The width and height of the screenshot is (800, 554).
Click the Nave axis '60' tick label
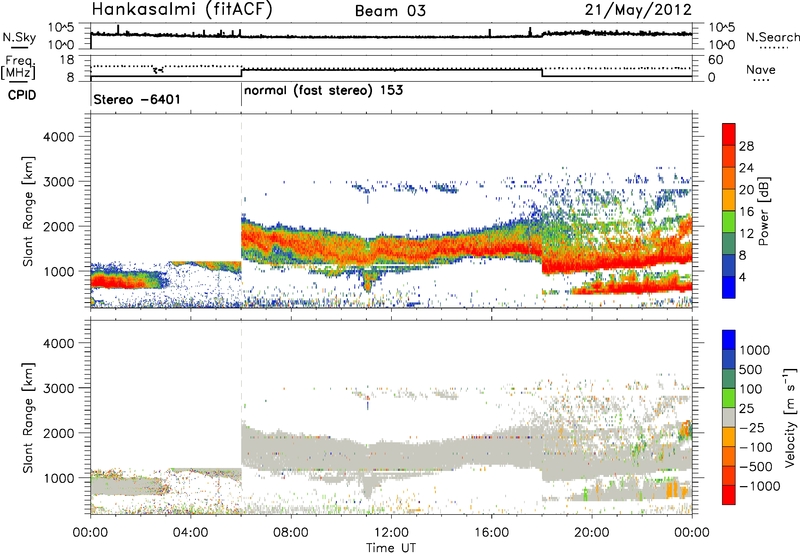point(716,60)
